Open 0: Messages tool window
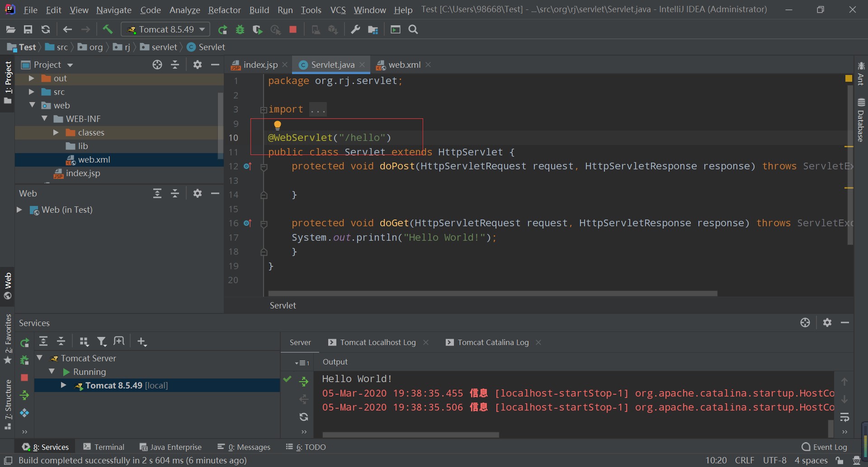The width and height of the screenshot is (868, 467). point(244,447)
